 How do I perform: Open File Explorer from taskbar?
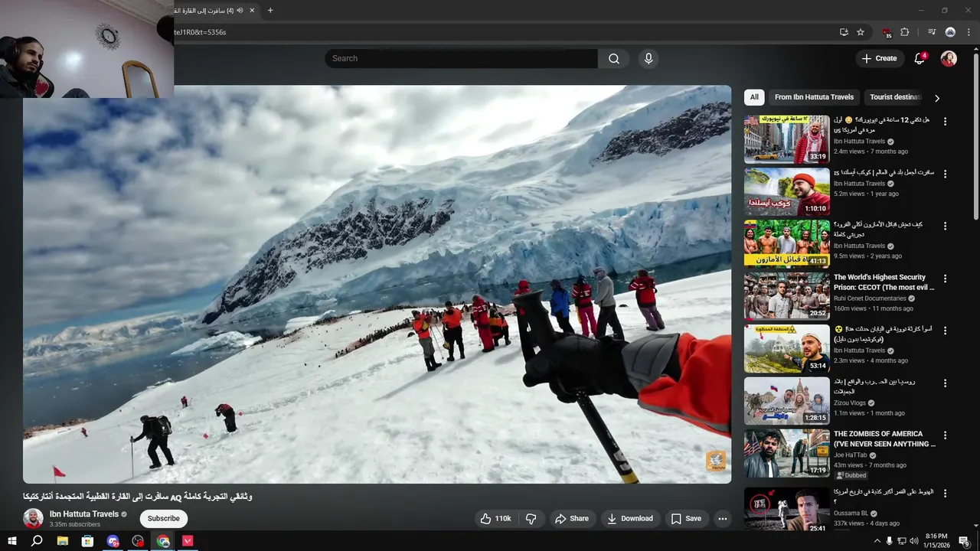pos(62,541)
